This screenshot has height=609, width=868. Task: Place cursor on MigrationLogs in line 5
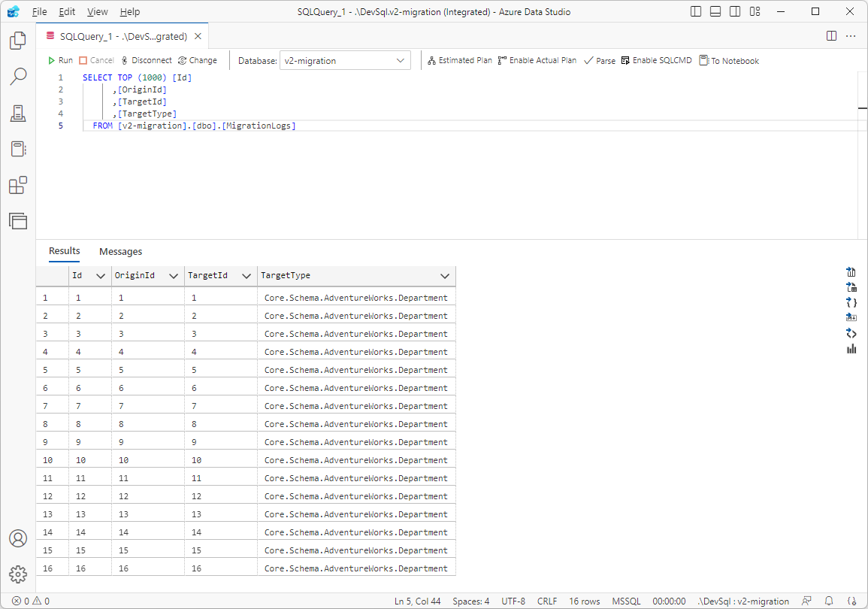click(258, 126)
